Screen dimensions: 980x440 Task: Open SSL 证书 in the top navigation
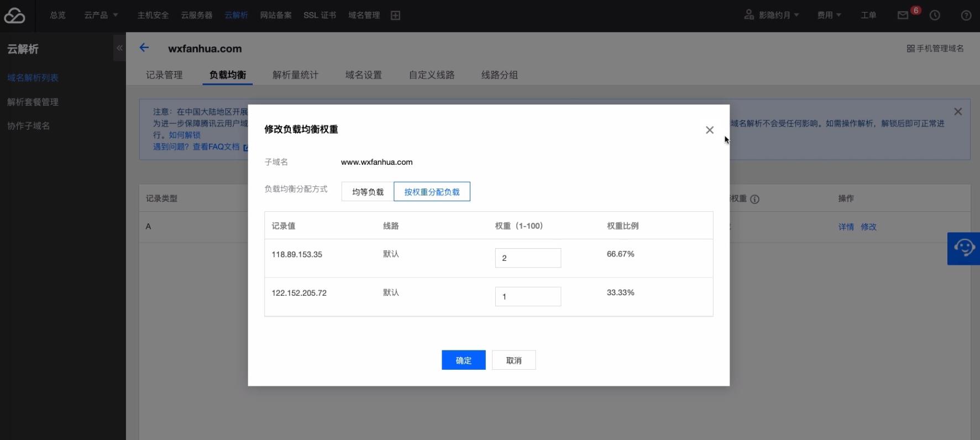click(x=320, y=15)
